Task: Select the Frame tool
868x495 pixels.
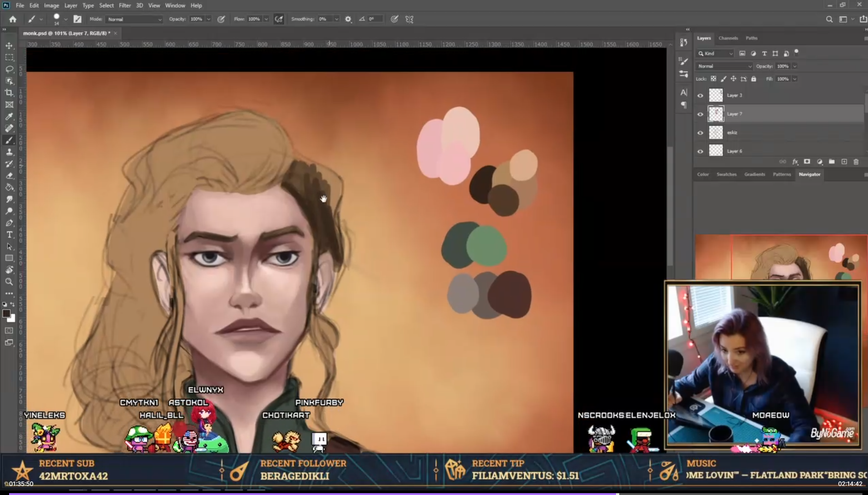Action: [x=9, y=105]
